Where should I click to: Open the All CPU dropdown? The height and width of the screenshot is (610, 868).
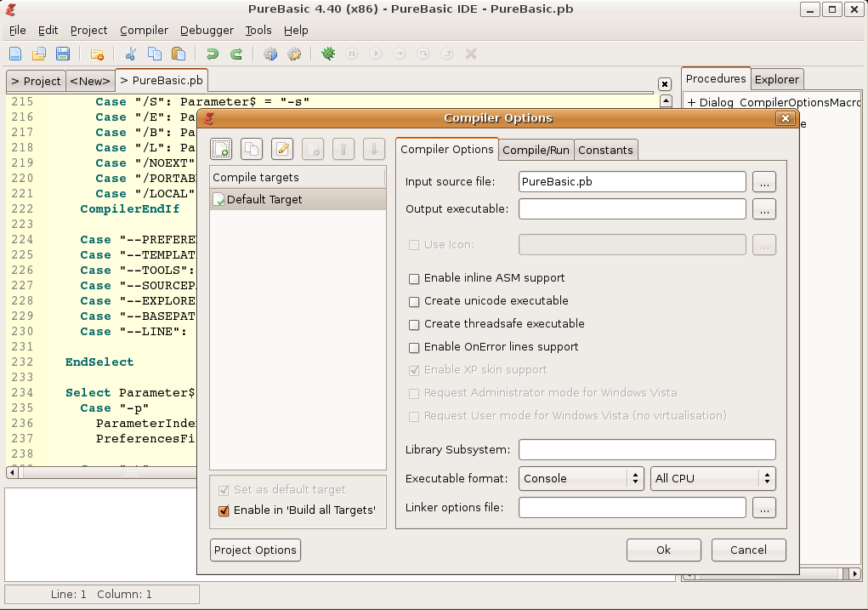click(x=713, y=479)
